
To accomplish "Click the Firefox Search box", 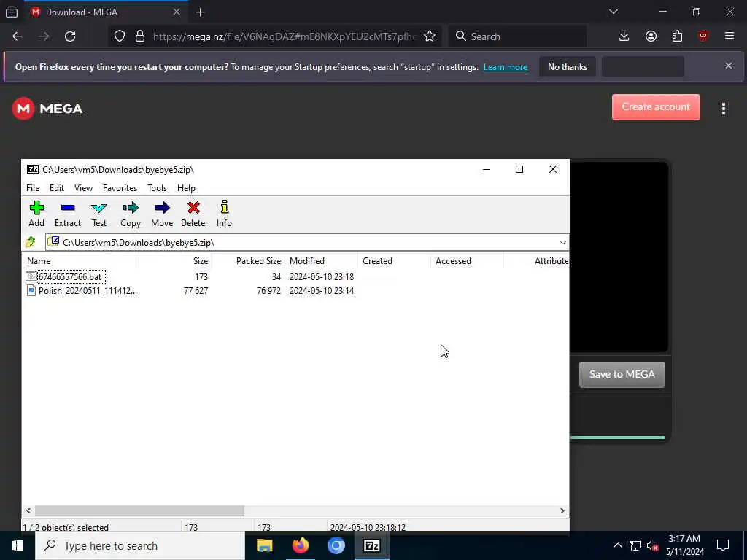I will coord(517,36).
